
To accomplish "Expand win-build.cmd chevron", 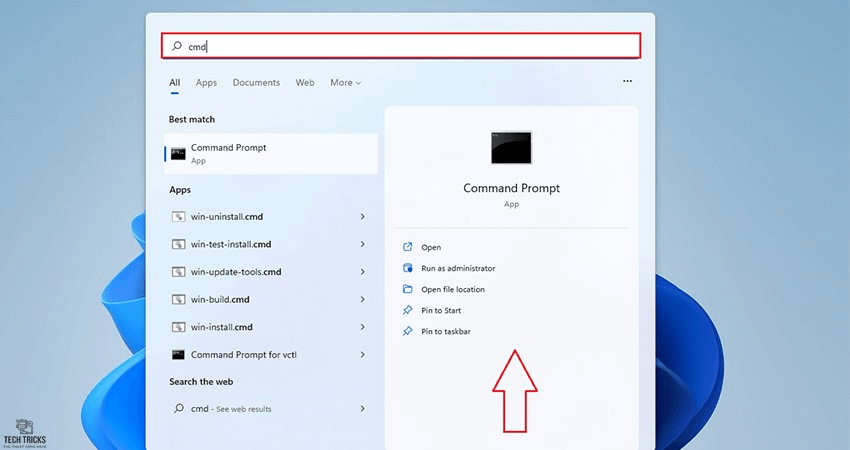I will 363,300.
